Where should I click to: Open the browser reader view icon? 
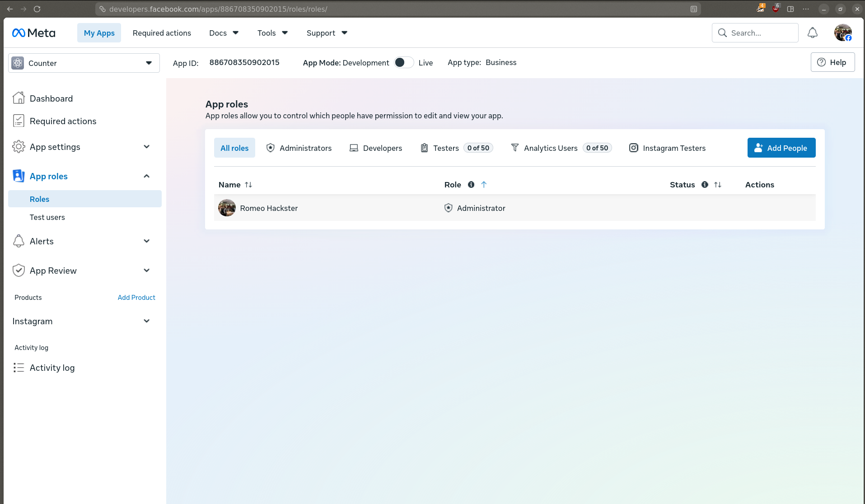pos(694,9)
